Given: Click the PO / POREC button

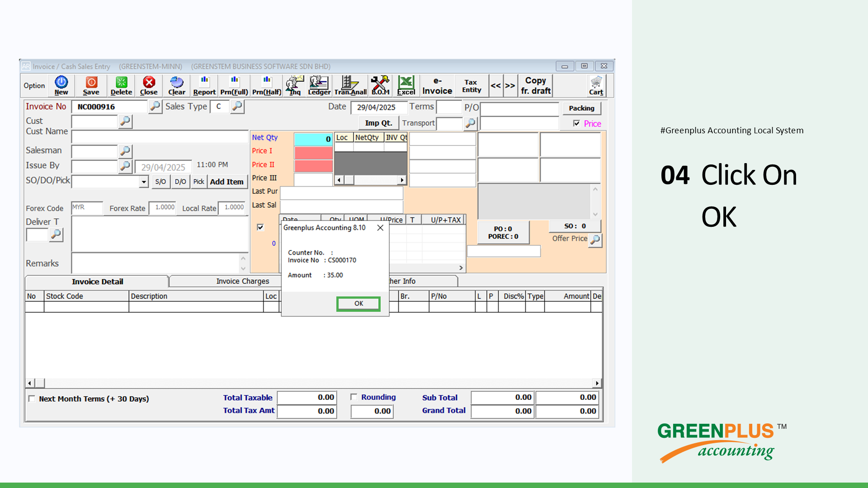Looking at the screenshot, I should click(503, 233).
